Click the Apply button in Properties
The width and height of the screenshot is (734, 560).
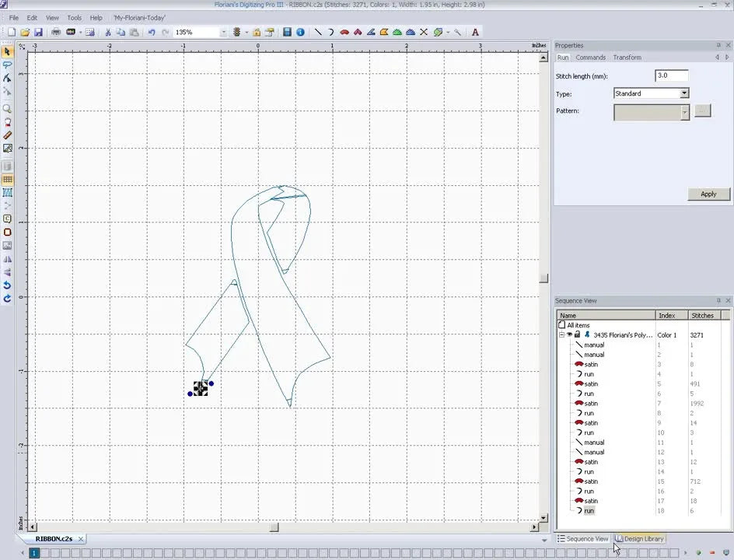point(708,194)
